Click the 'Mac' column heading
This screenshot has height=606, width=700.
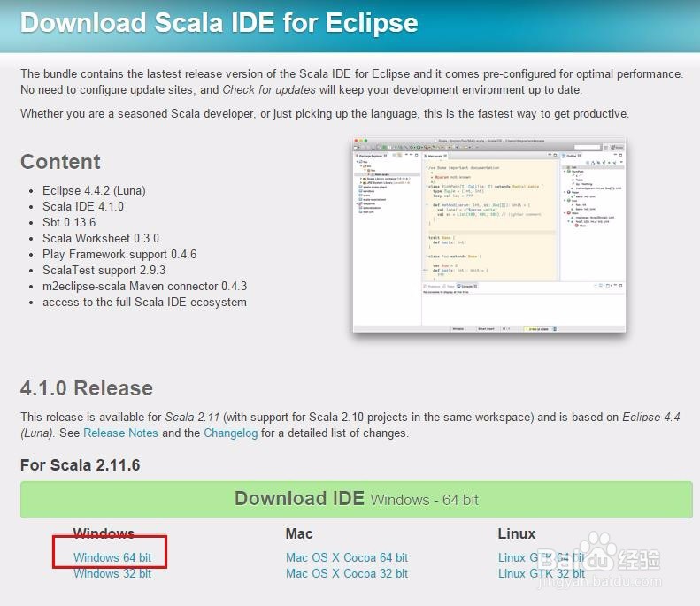tap(299, 533)
